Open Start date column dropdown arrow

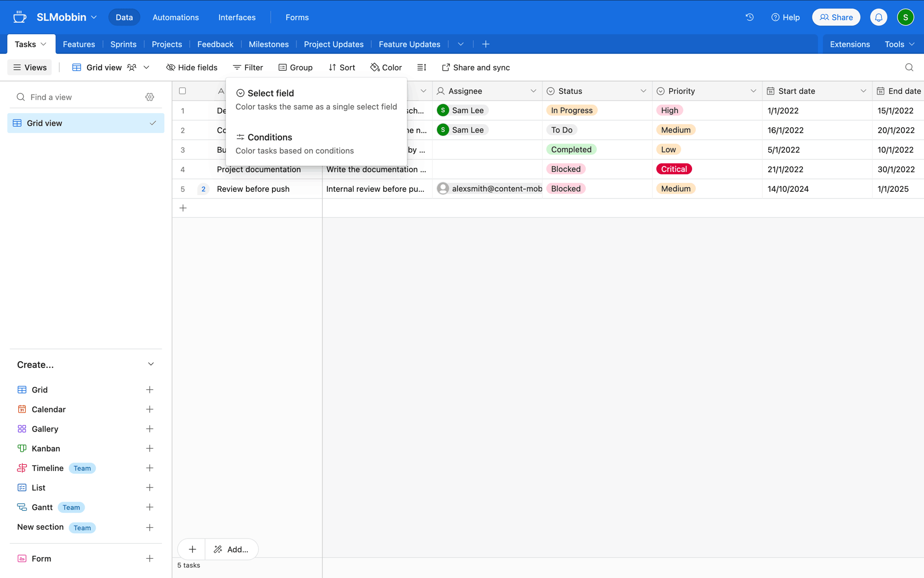[x=863, y=91]
